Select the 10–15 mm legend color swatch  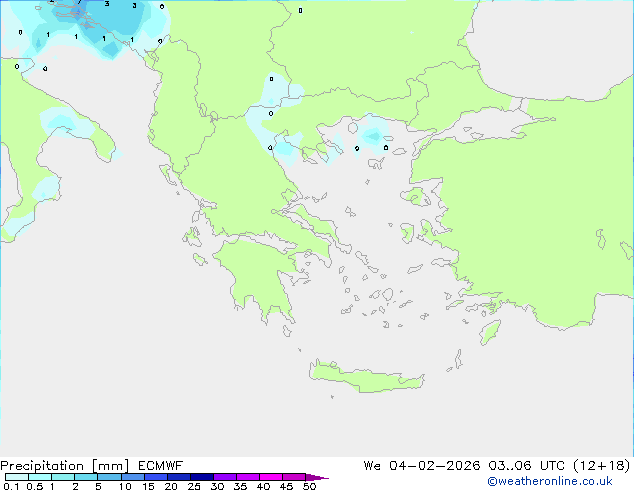coord(132,477)
